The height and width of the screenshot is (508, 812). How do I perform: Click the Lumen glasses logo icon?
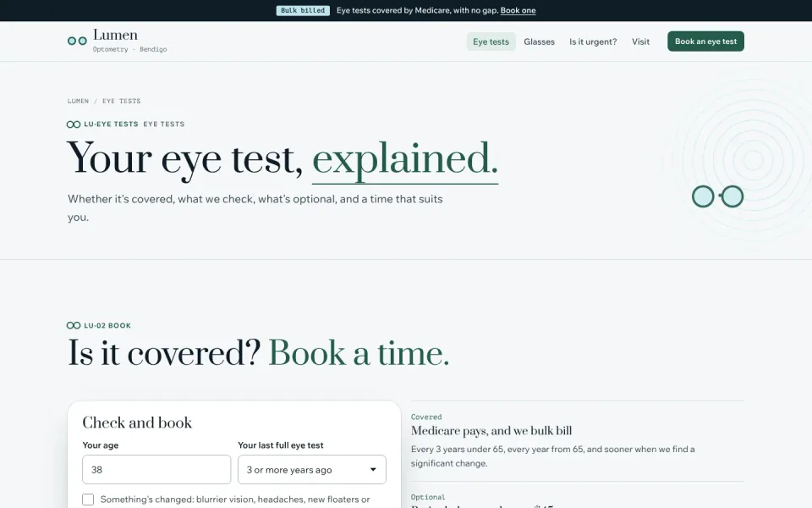point(77,41)
